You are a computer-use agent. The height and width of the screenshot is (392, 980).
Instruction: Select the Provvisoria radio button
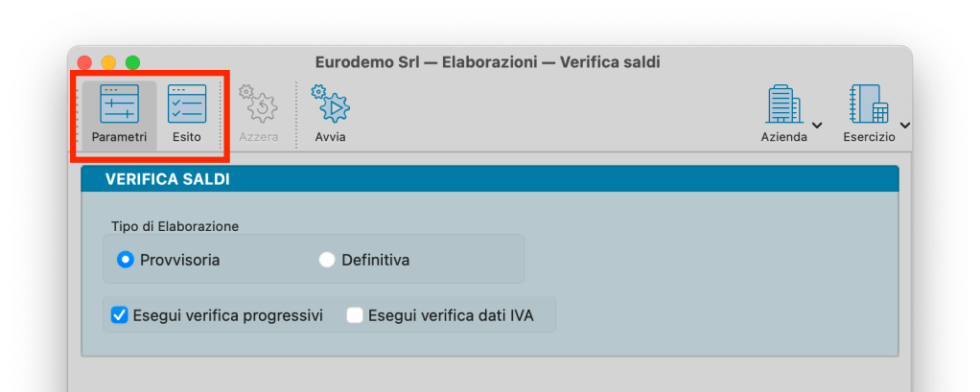pyautogui.click(x=125, y=259)
